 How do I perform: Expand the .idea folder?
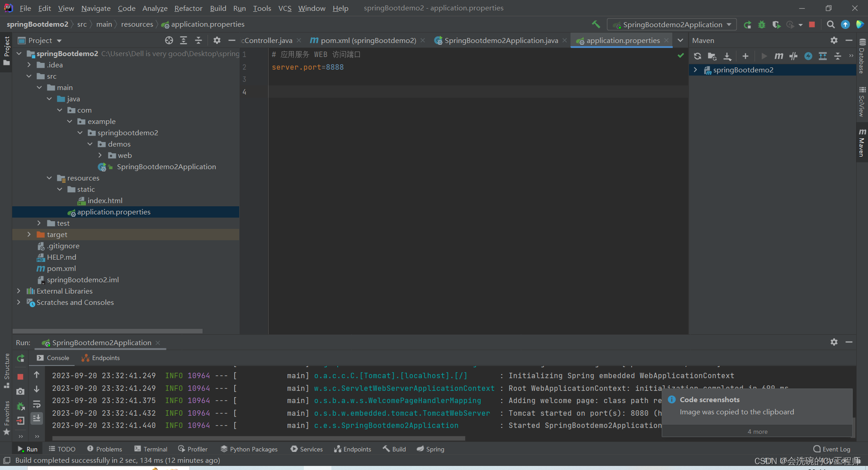29,65
